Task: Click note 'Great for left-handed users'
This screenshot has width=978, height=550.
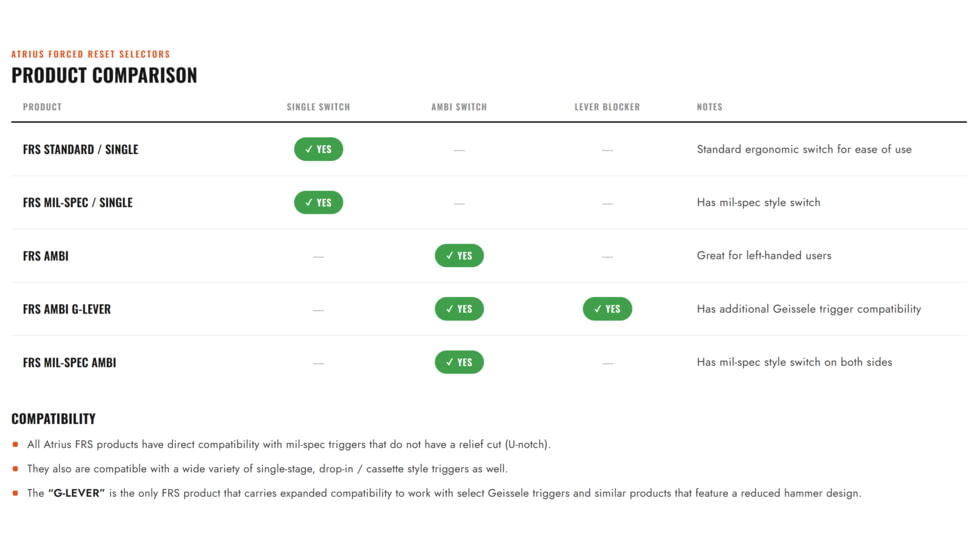Action: point(764,255)
